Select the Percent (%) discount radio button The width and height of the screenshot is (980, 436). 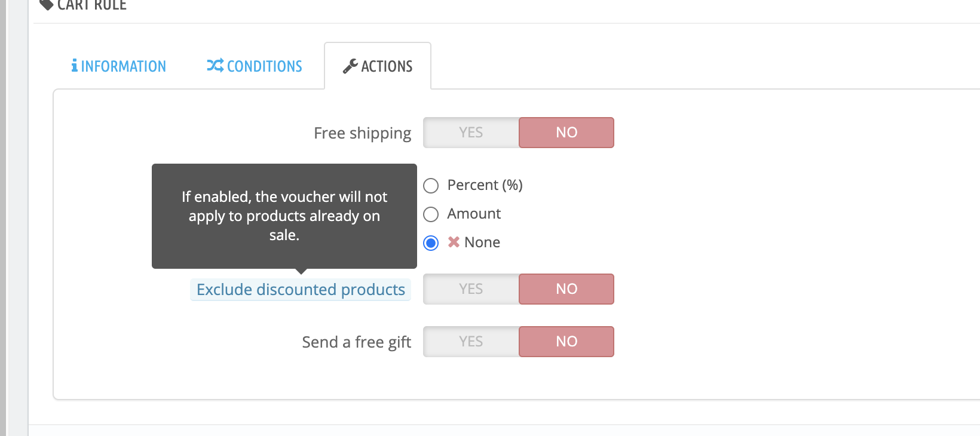click(x=431, y=186)
